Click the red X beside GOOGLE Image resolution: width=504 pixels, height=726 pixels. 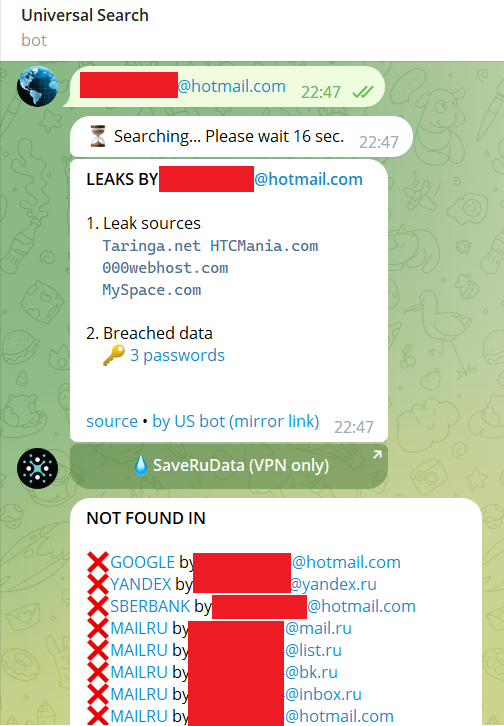(98, 562)
